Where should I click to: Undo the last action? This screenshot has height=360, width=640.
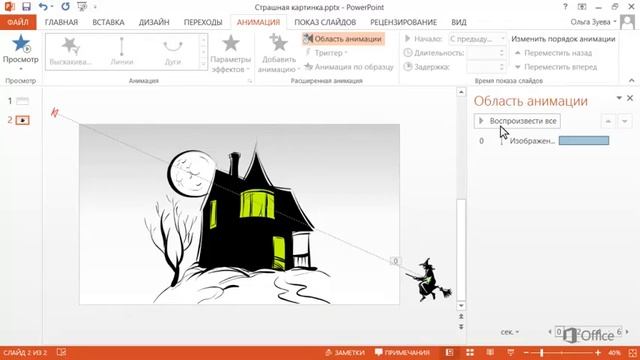[43, 7]
